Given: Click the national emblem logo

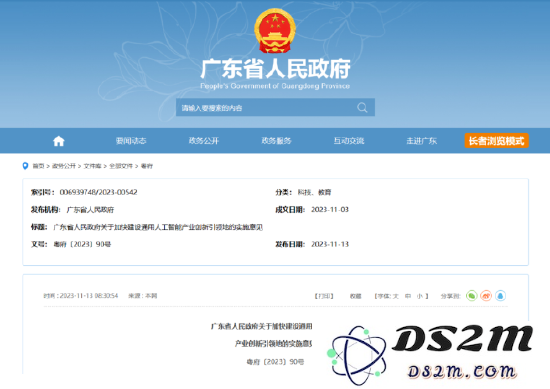Looking at the screenshot, I should 275,31.
